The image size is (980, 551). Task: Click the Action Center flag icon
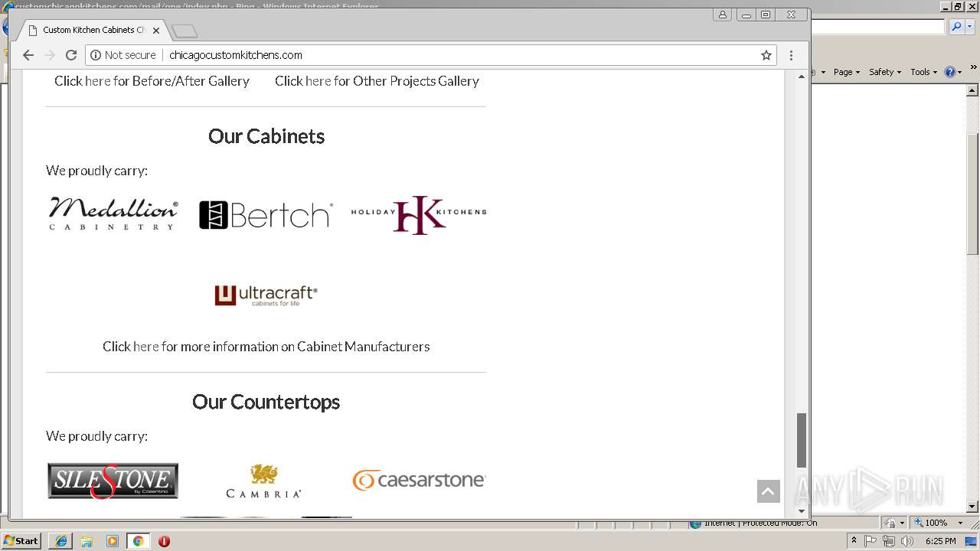click(871, 541)
